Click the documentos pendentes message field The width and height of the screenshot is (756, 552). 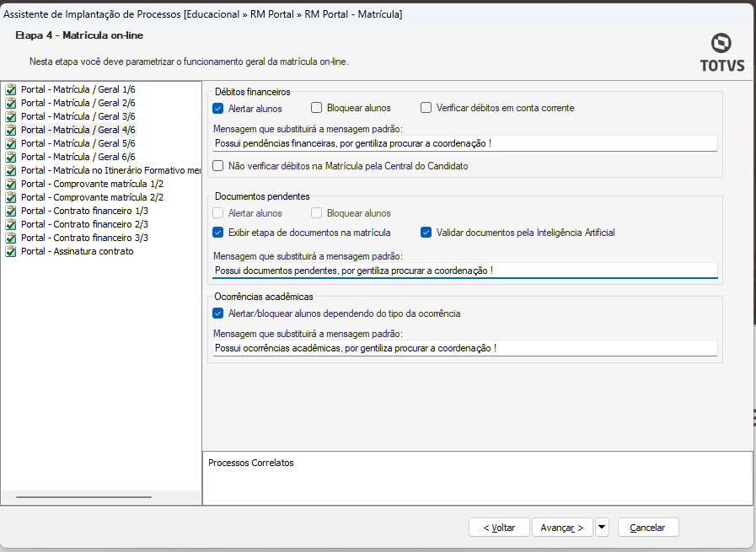coord(464,271)
